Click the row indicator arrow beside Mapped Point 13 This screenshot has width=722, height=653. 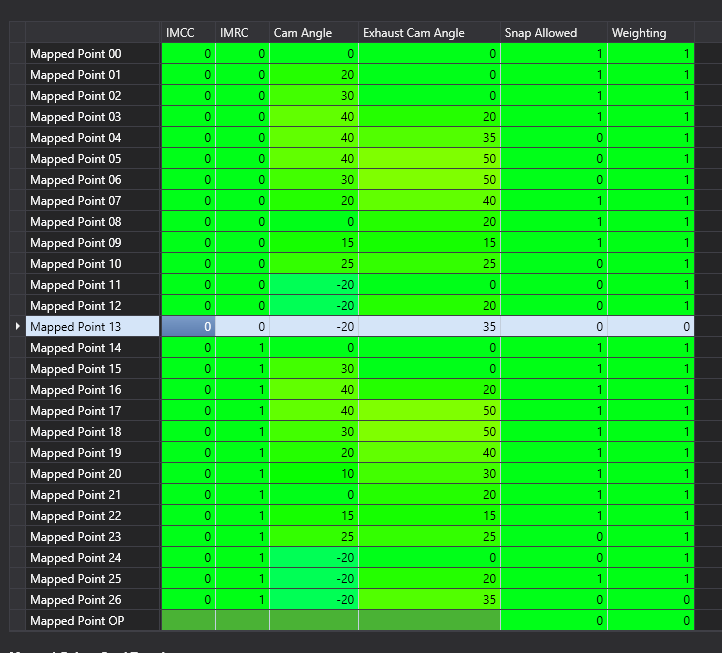17,326
